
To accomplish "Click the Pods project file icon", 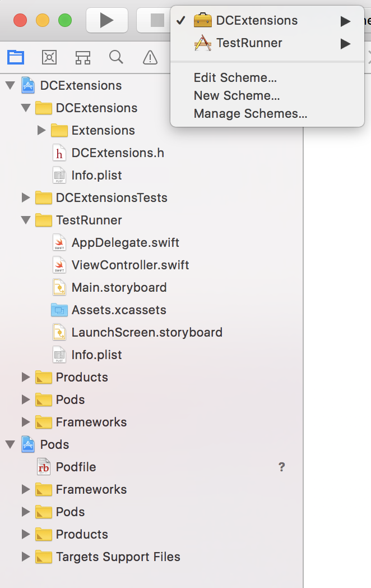I will (x=28, y=444).
